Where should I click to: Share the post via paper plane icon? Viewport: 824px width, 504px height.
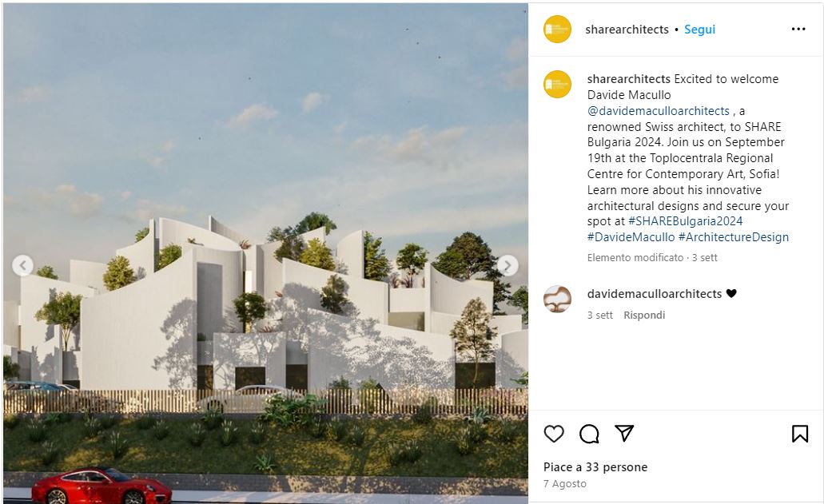[624, 433]
